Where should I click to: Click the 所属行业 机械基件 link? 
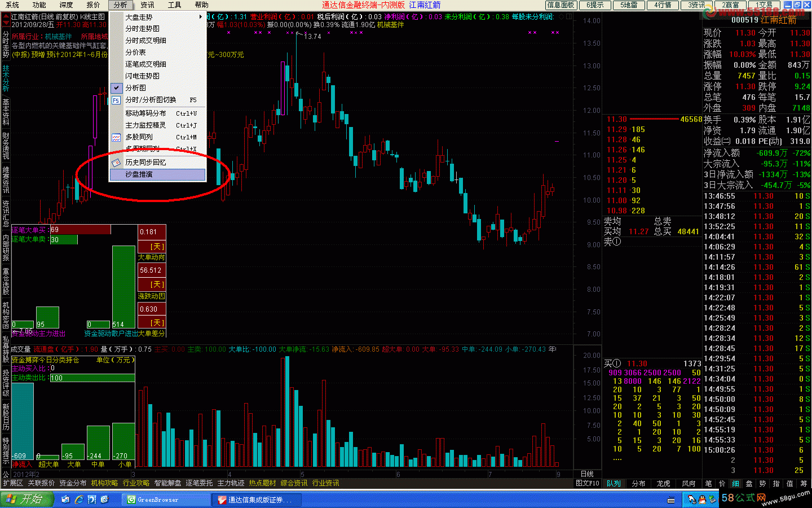tap(42, 37)
